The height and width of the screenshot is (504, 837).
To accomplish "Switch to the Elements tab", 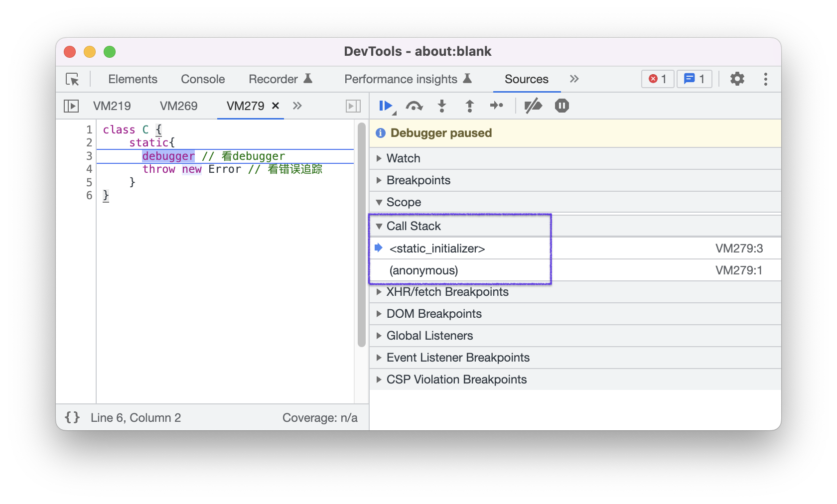I will point(133,79).
